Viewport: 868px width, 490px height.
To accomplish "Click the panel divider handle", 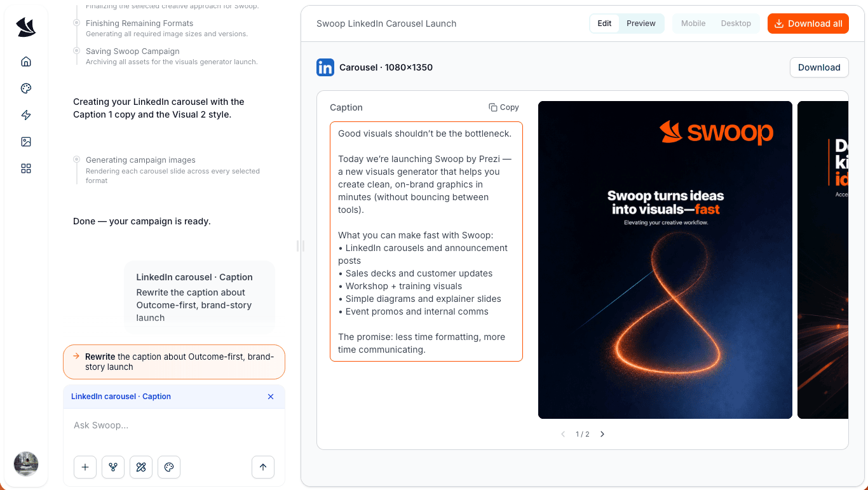I will (301, 246).
